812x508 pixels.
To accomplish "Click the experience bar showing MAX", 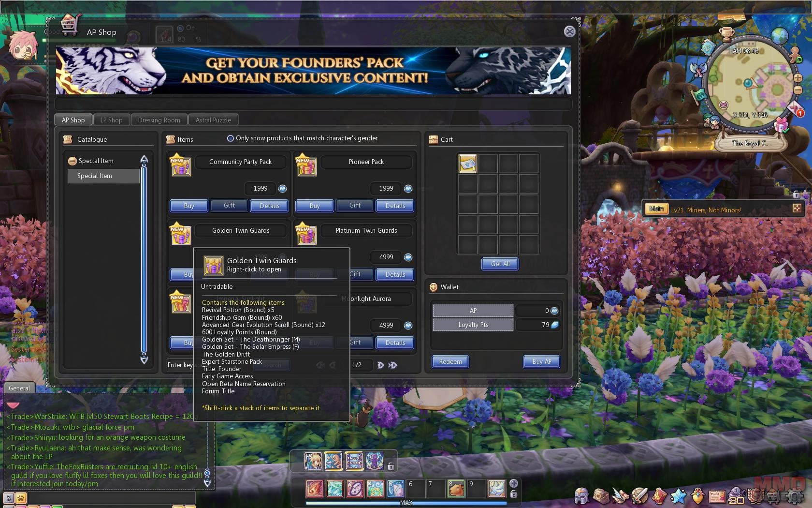I will 406,503.
